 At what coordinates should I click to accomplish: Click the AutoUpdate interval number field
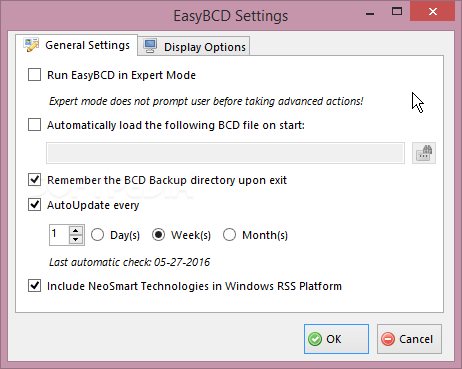(59, 235)
